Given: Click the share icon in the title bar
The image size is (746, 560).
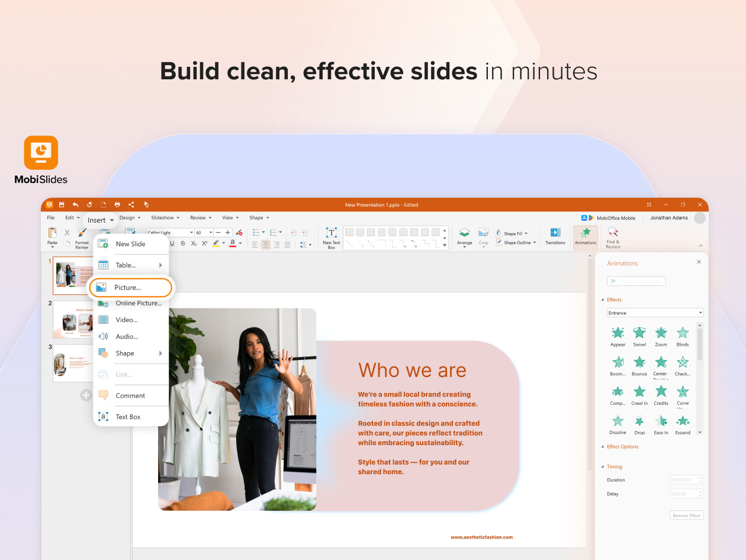Looking at the screenshot, I should (x=131, y=205).
